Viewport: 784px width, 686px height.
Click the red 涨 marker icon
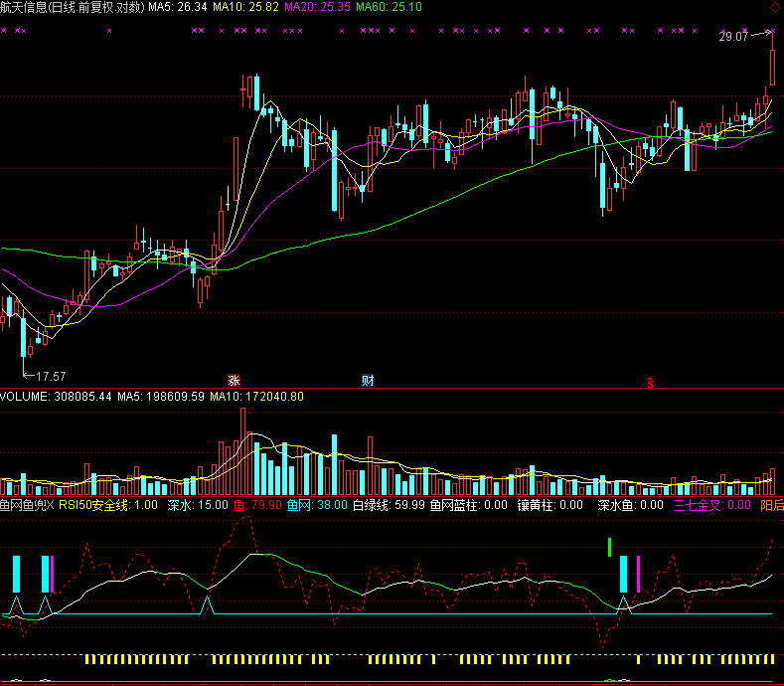pyautogui.click(x=235, y=380)
